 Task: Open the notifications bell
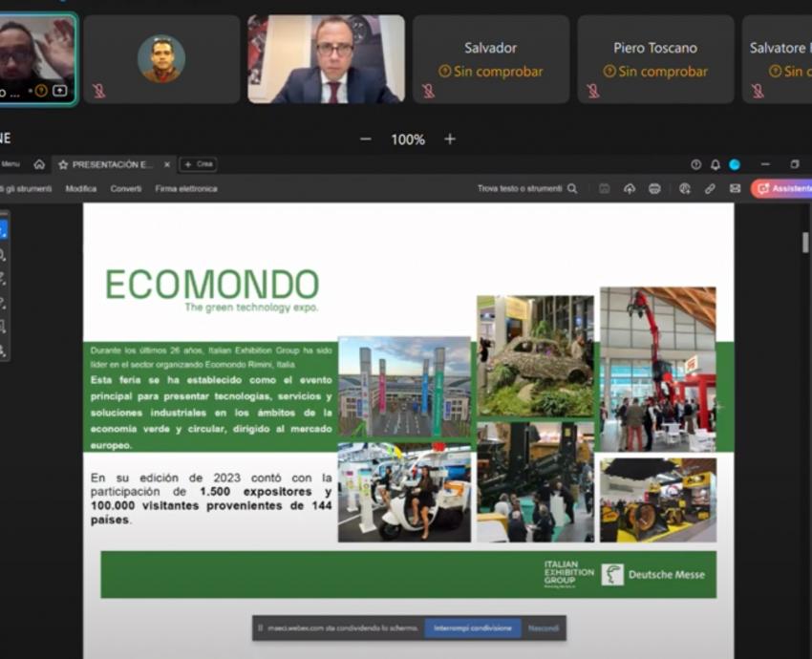[x=716, y=164]
